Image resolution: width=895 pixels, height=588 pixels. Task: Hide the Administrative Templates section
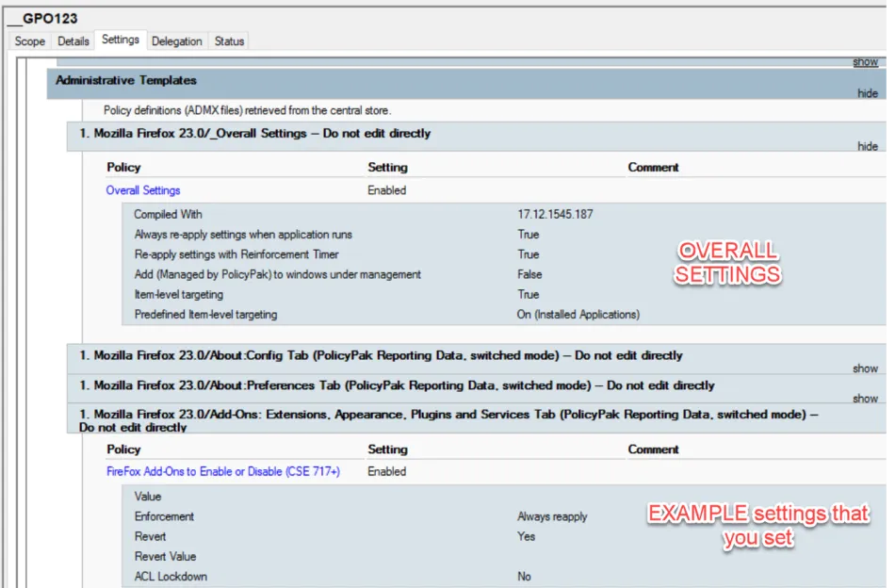(867, 93)
